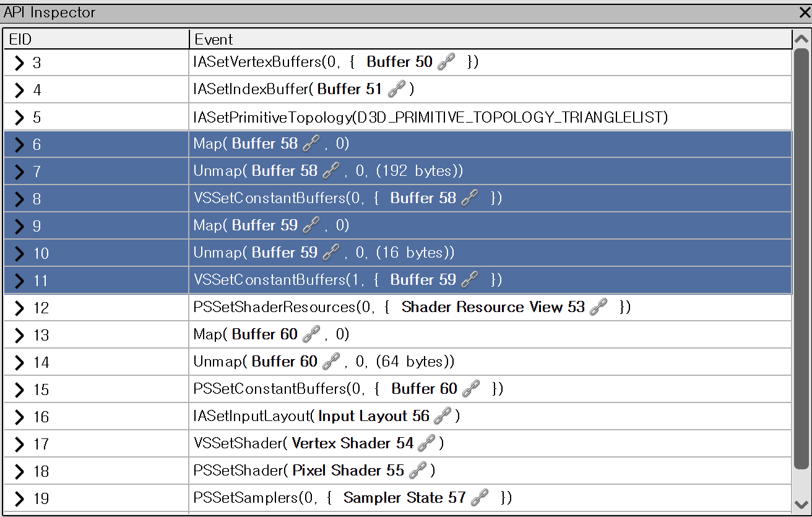Click scrollbar down arrow in API Inspector

[x=801, y=504]
